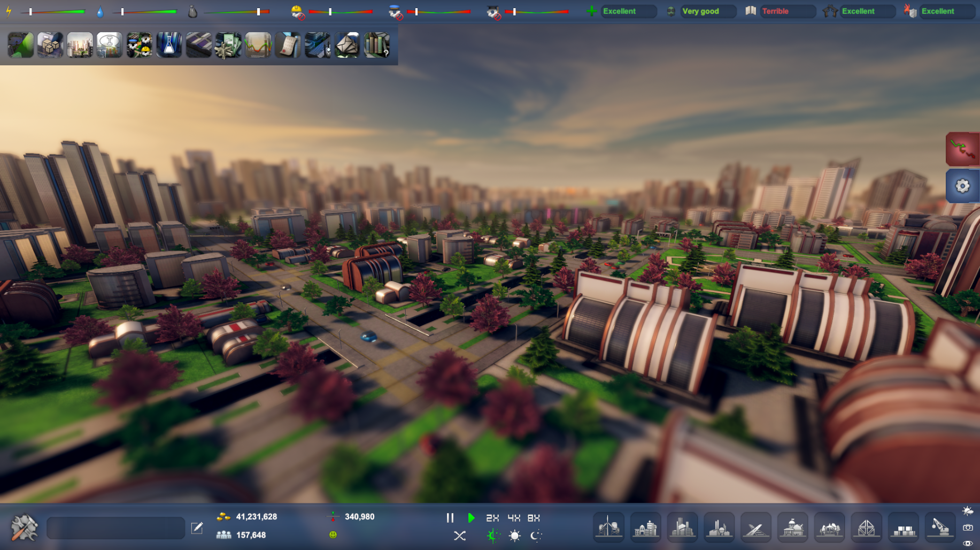Open the settings gear side button
Viewport: 980px width, 550px height.
pos(963,186)
